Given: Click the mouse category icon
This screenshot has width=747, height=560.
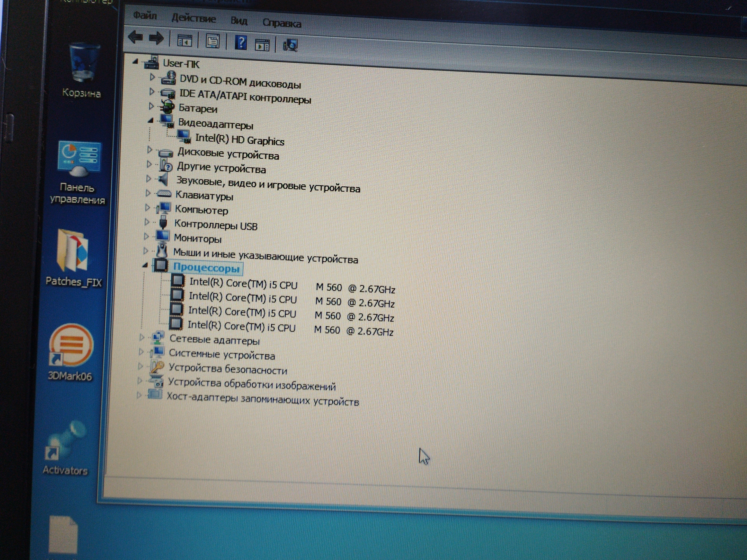Looking at the screenshot, I should tap(162, 250).
